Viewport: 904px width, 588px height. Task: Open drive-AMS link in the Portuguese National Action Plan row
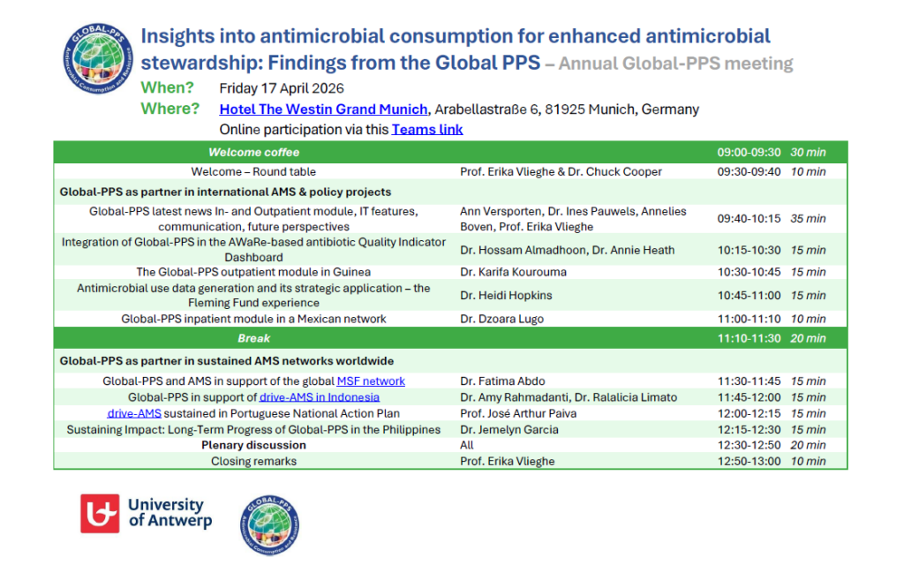[x=134, y=413]
